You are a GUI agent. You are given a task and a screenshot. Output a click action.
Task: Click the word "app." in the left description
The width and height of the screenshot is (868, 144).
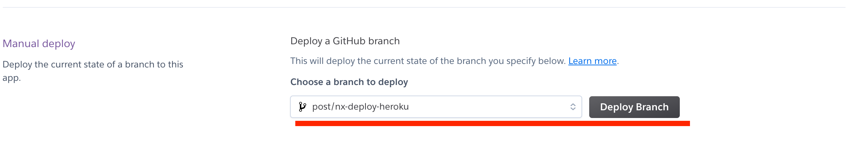(12, 78)
